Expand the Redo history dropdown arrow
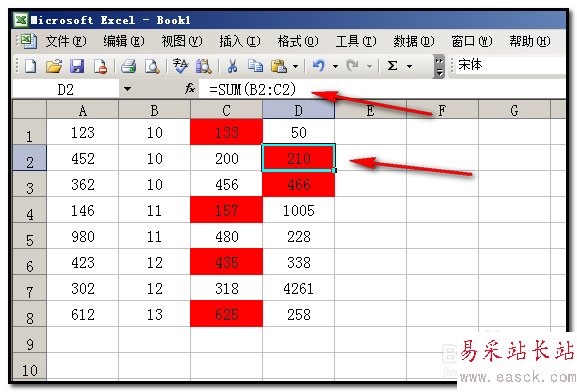The width and height of the screenshot is (577, 392). (x=369, y=67)
